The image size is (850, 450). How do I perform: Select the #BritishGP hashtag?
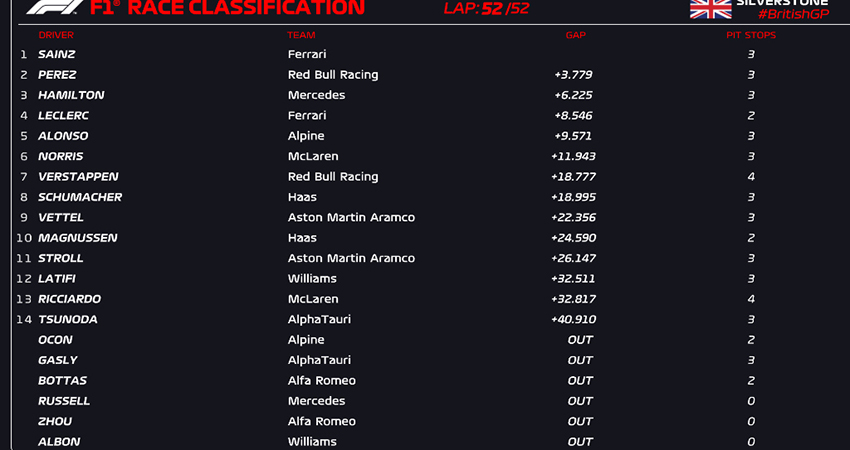pyautogui.click(x=794, y=15)
